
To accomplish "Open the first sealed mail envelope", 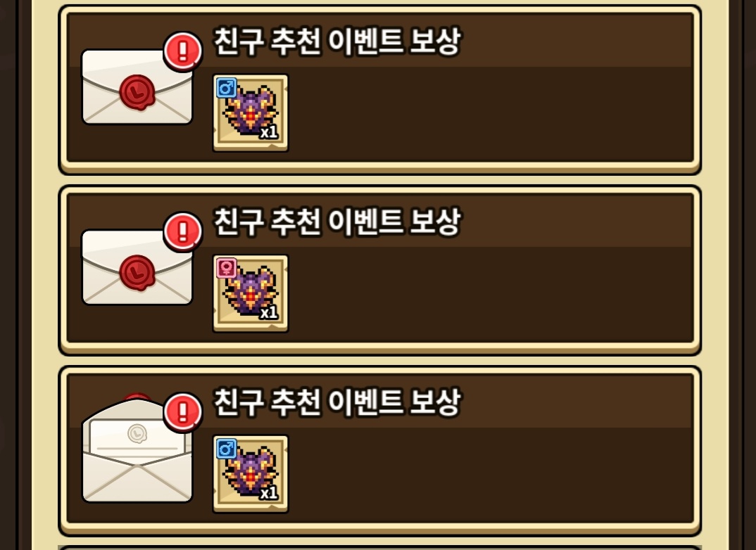I will pos(137,87).
